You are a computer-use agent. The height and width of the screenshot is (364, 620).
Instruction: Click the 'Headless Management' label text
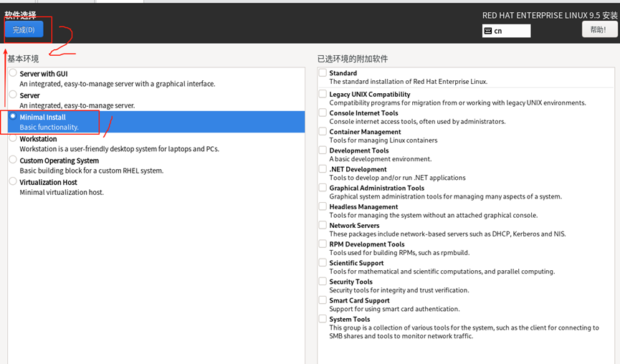click(x=363, y=207)
